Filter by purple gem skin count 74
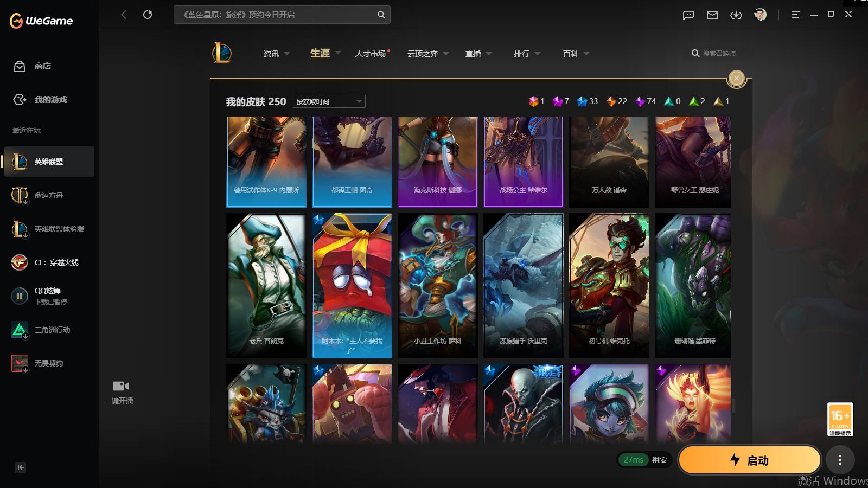The width and height of the screenshot is (868, 488). pos(646,101)
